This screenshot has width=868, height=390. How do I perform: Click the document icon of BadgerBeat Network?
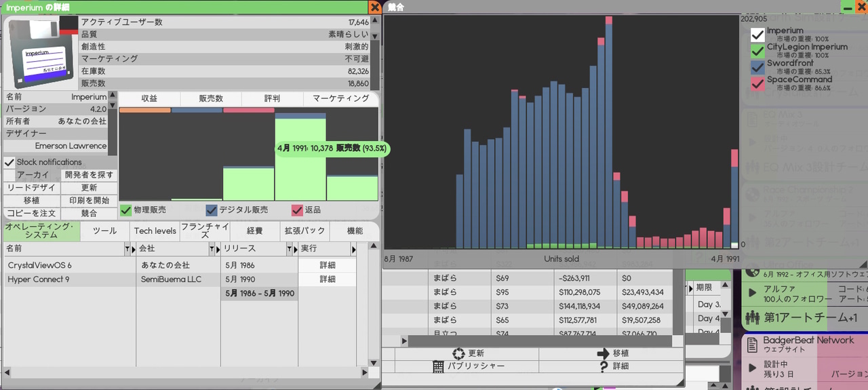751,345
